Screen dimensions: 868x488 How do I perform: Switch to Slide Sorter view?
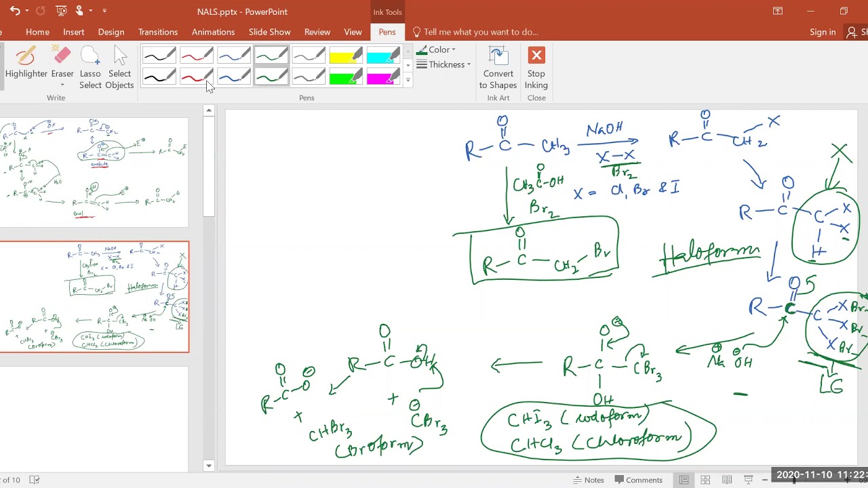tap(705, 480)
